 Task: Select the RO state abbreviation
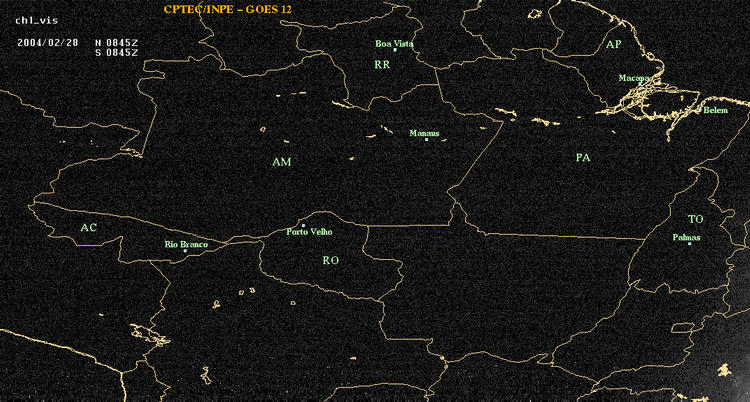(x=331, y=260)
